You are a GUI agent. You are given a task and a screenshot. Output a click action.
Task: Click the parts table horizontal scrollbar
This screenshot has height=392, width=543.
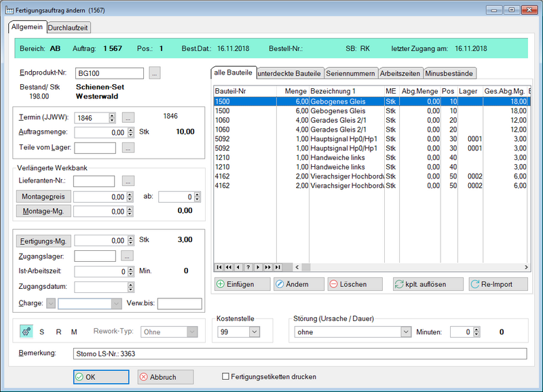(407, 267)
